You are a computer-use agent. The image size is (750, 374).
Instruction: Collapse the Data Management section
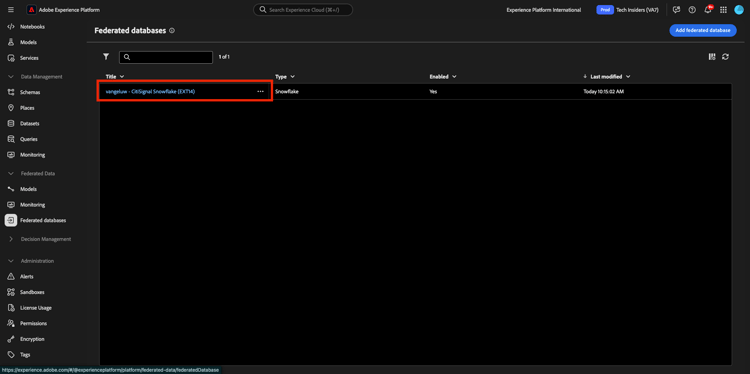11,77
